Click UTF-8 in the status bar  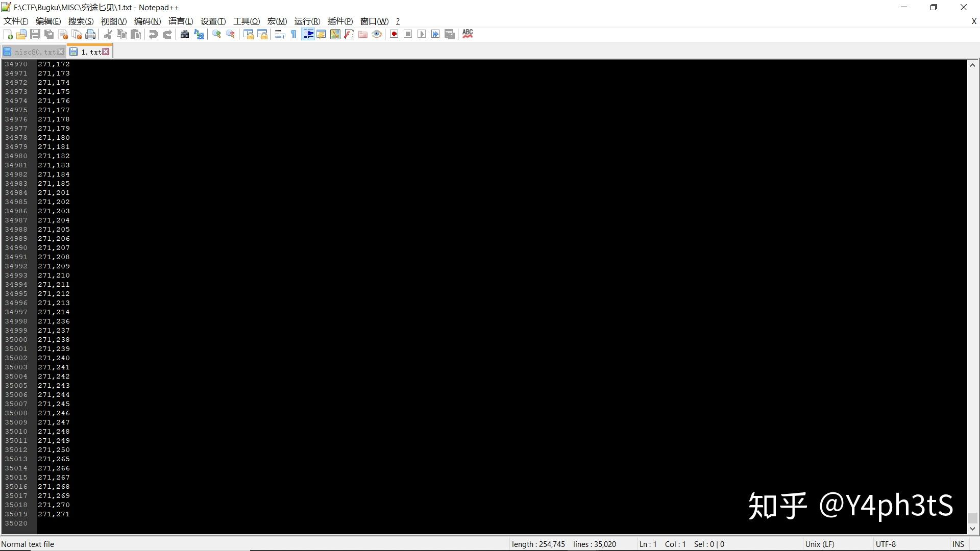885,544
